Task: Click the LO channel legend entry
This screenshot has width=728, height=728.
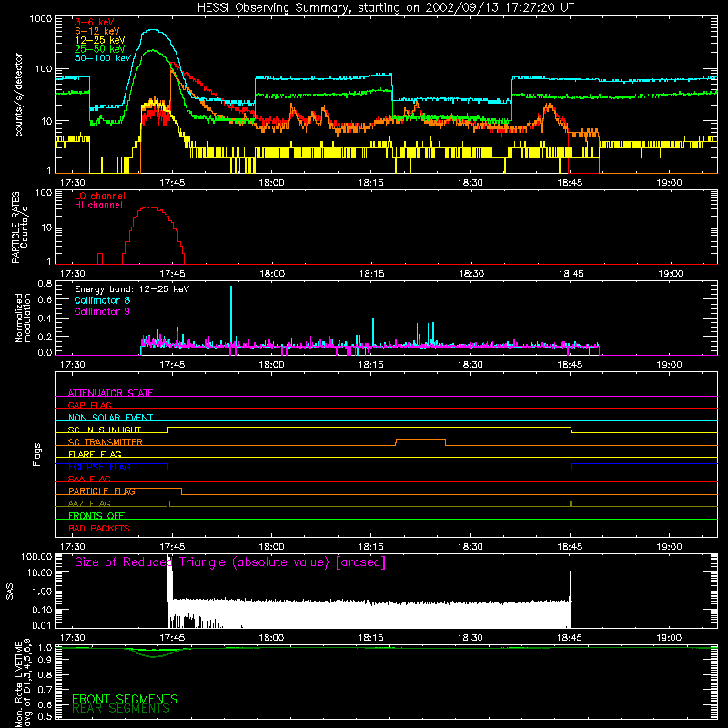Action: pos(100,196)
